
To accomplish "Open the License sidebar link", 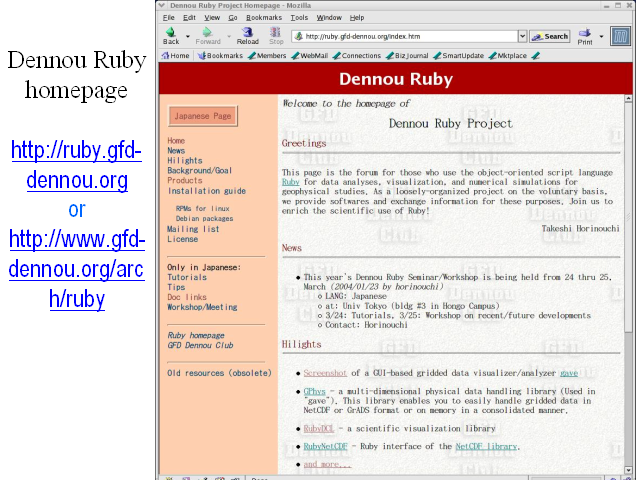I will (182, 239).
